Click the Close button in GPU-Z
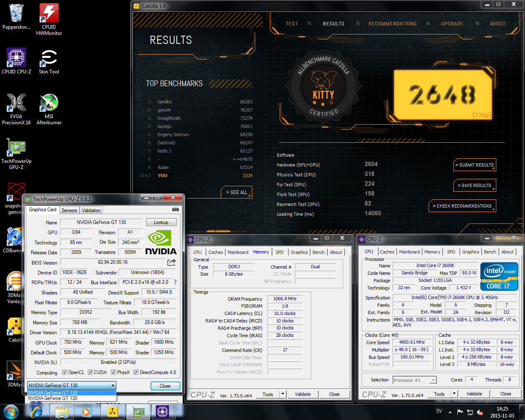 (165, 386)
